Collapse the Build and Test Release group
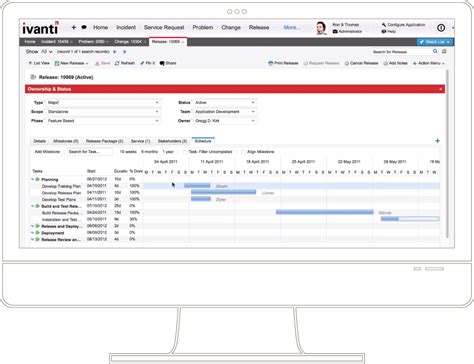 (x=33, y=206)
